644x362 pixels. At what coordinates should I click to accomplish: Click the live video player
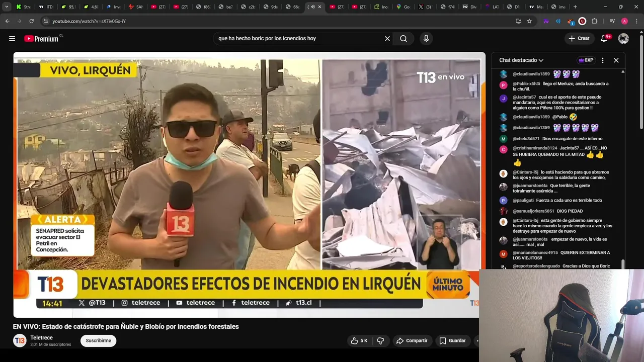click(249, 185)
